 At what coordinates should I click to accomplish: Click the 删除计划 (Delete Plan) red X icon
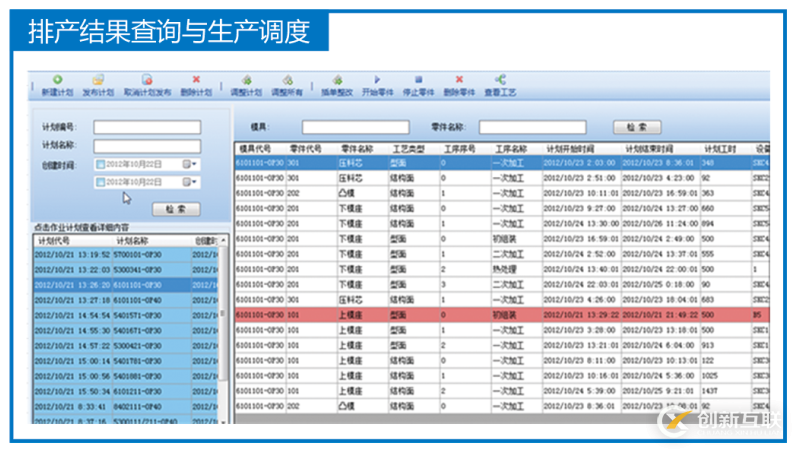tap(196, 79)
